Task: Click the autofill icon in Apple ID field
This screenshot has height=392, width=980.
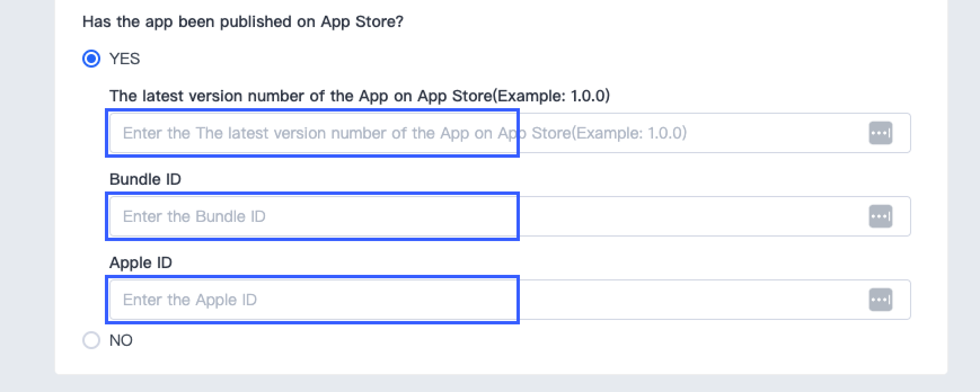Action: click(x=880, y=300)
